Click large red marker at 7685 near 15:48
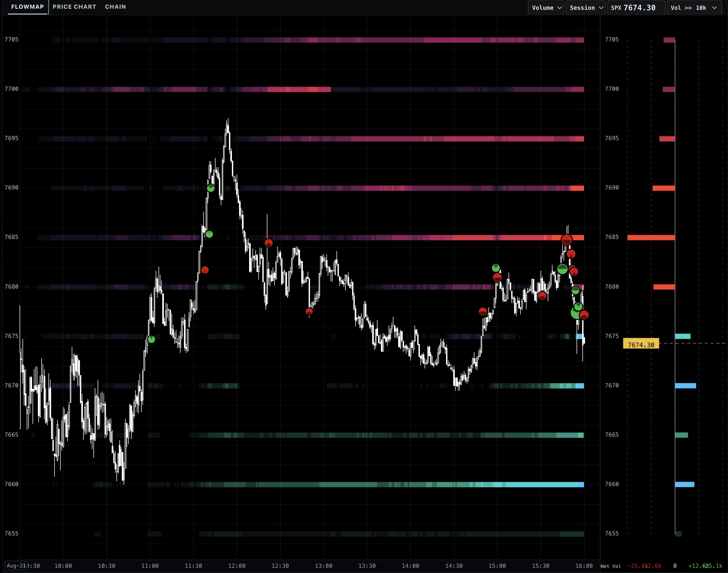 click(567, 239)
